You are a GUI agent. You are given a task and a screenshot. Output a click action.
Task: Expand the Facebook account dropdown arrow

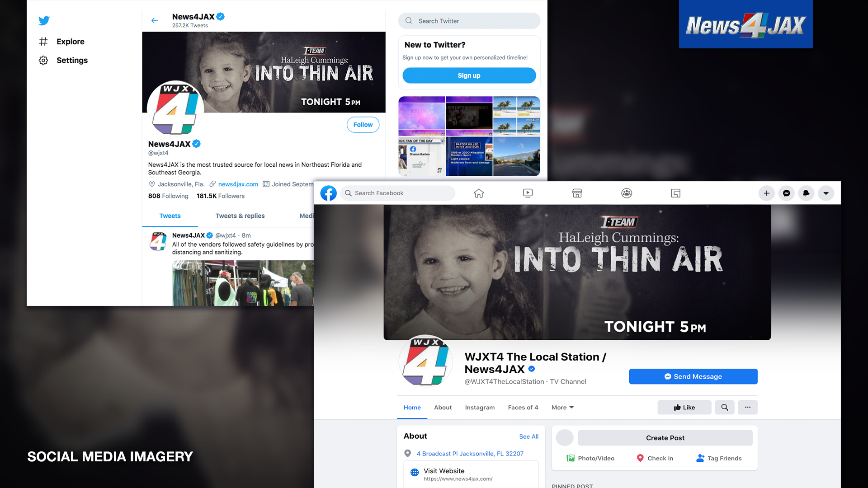click(826, 193)
